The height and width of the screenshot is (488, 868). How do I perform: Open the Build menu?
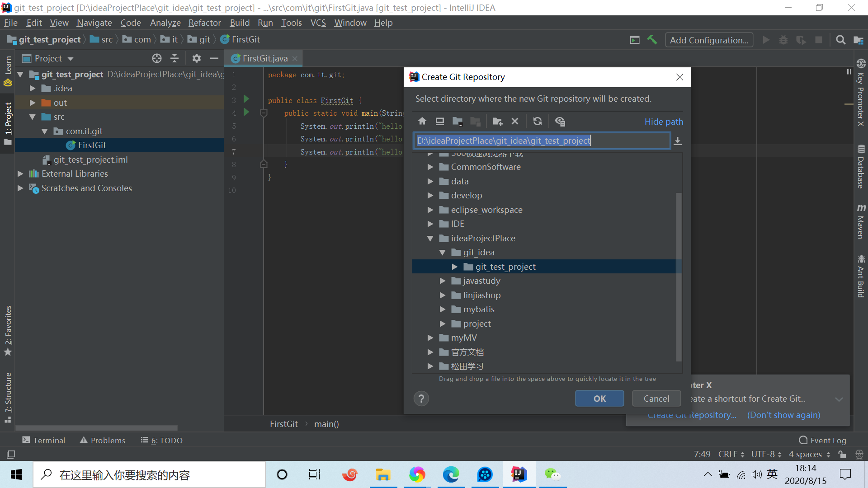[240, 23]
